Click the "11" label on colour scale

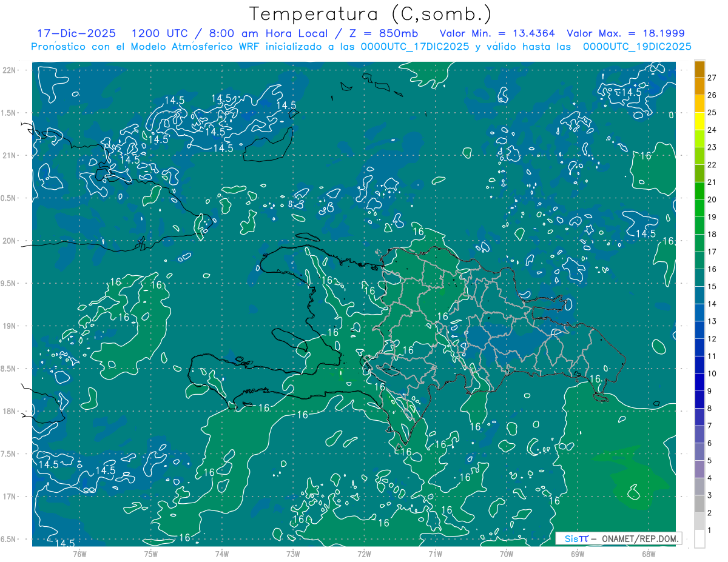click(x=712, y=356)
